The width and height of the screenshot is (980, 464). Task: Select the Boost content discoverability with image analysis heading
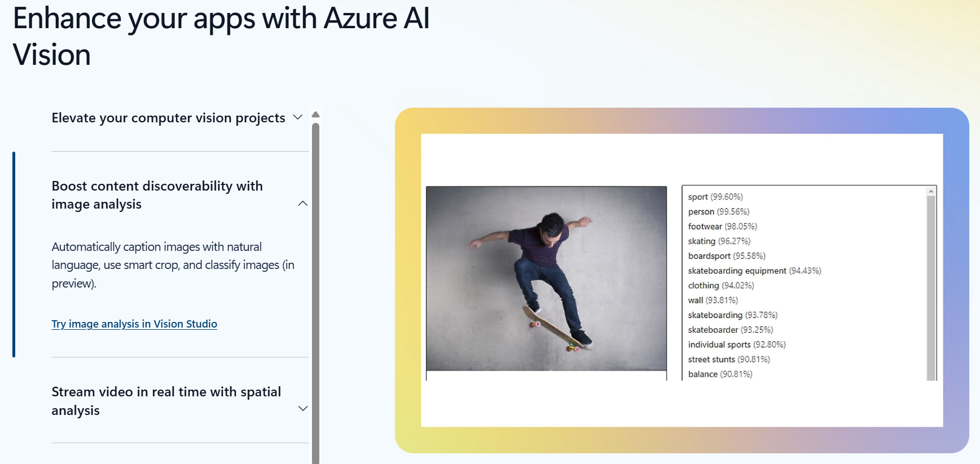click(157, 195)
